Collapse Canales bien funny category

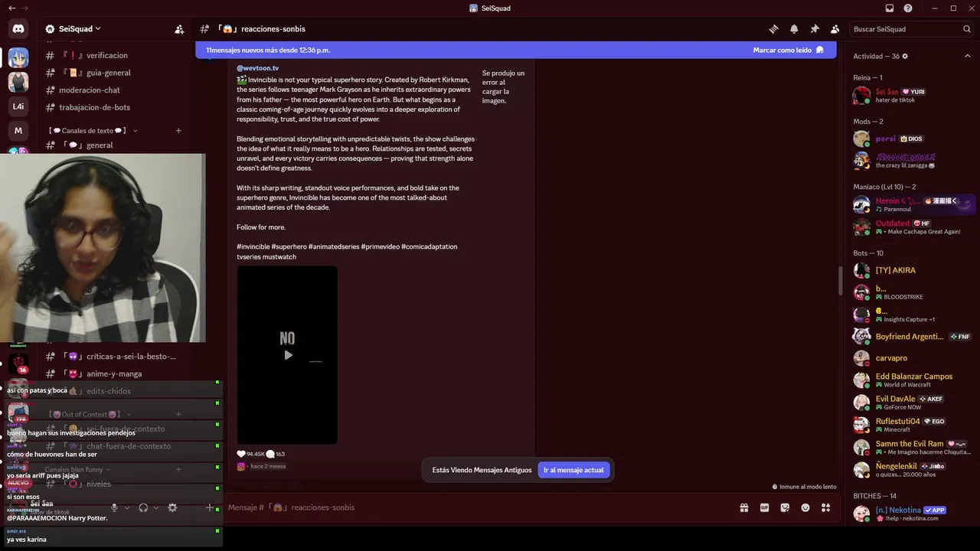click(x=77, y=469)
